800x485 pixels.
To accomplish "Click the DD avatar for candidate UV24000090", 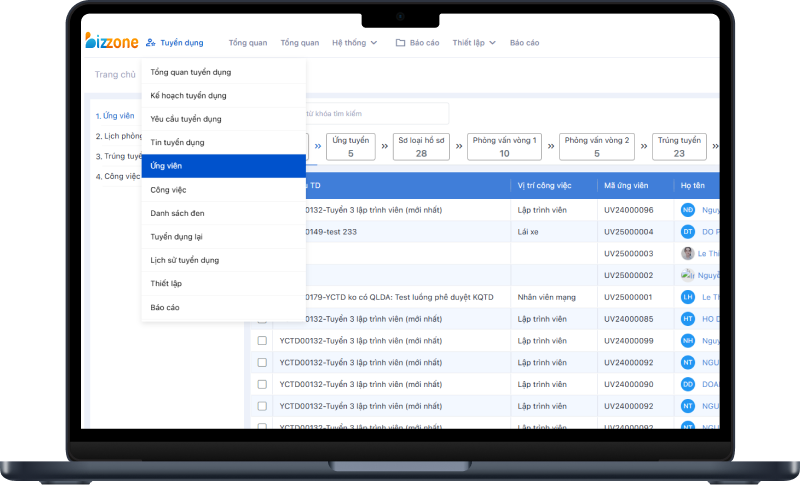I will point(688,384).
